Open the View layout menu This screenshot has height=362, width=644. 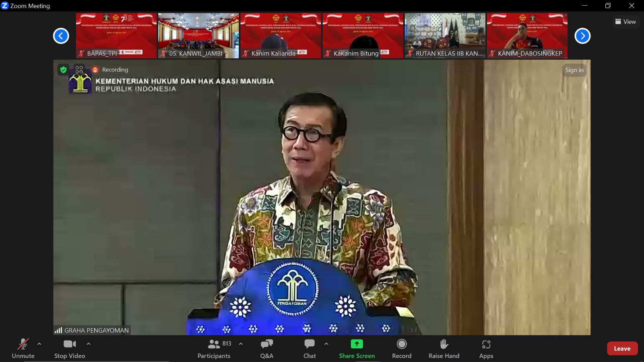pyautogui.click(x=625, y=22)
